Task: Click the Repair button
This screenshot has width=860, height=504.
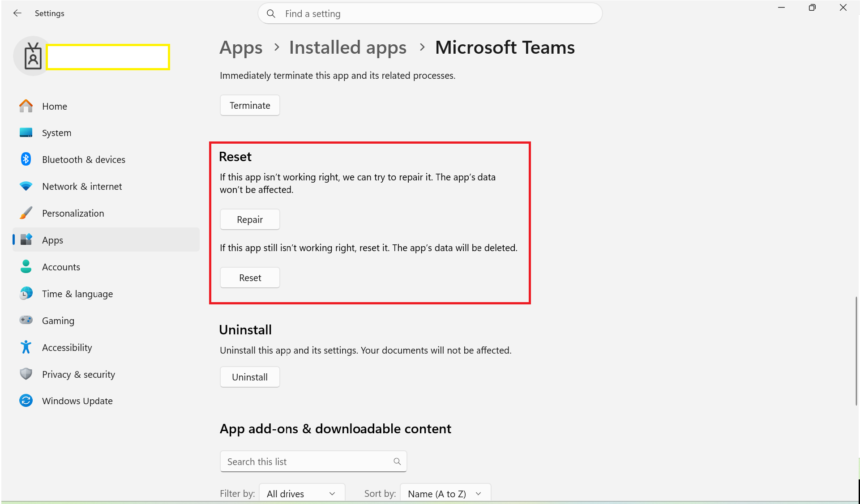Action: point(250,219)
